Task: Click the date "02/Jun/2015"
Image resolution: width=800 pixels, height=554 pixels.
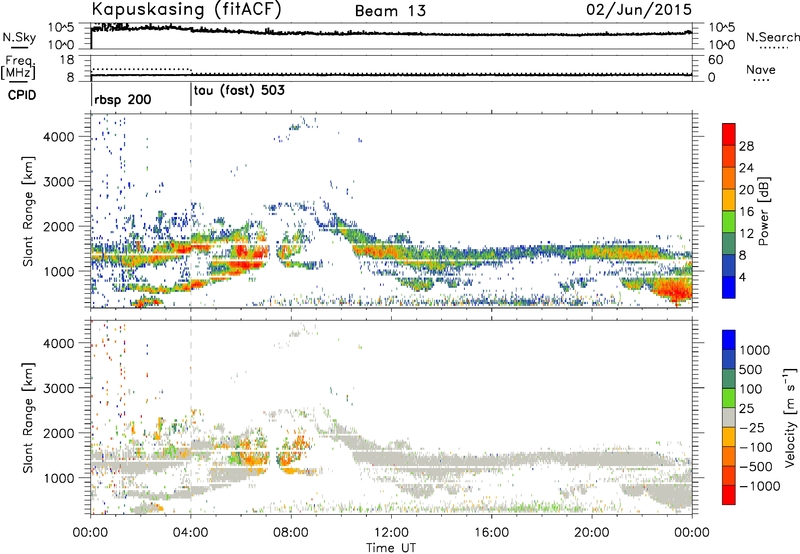Action: (x=639, y=9)
